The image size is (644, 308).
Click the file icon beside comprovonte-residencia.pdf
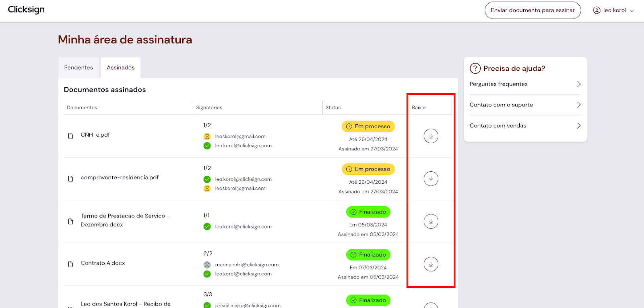[71, 179]
